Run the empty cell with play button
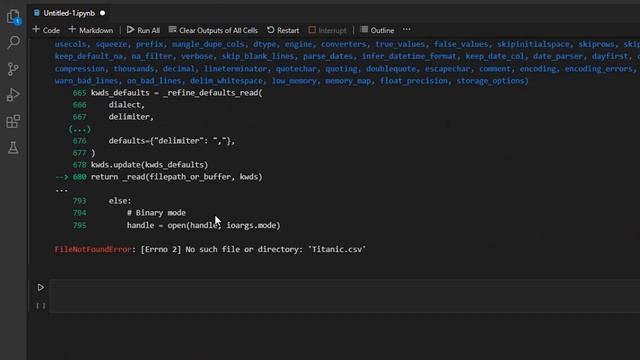The height and width of the screenshot is (360, 640). pos(40,288)
